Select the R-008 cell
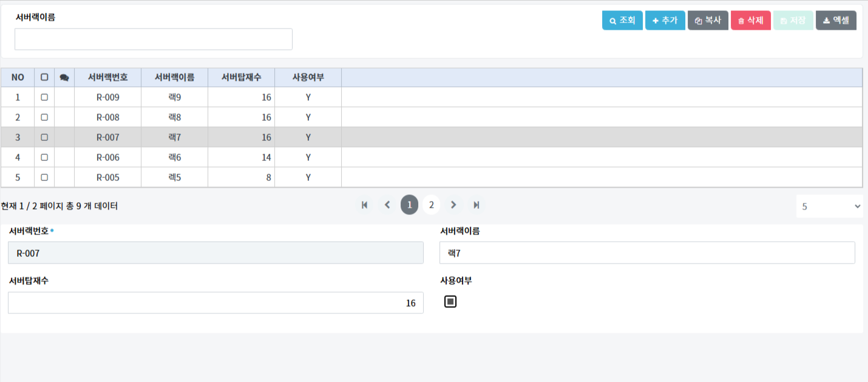This screenshot has height=382, width=868. point(108,117)
